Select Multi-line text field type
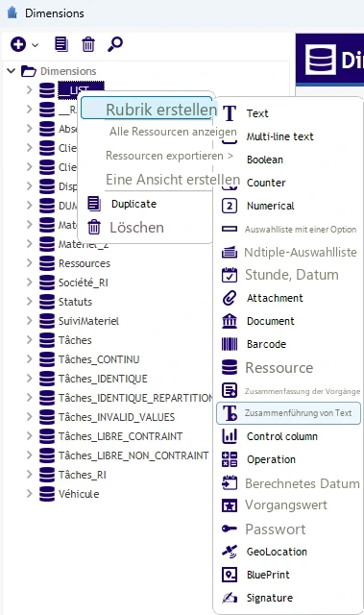Image resolution: width=364 pixels, height=615 pixels. pyautogui.click(x=280, y=136)
